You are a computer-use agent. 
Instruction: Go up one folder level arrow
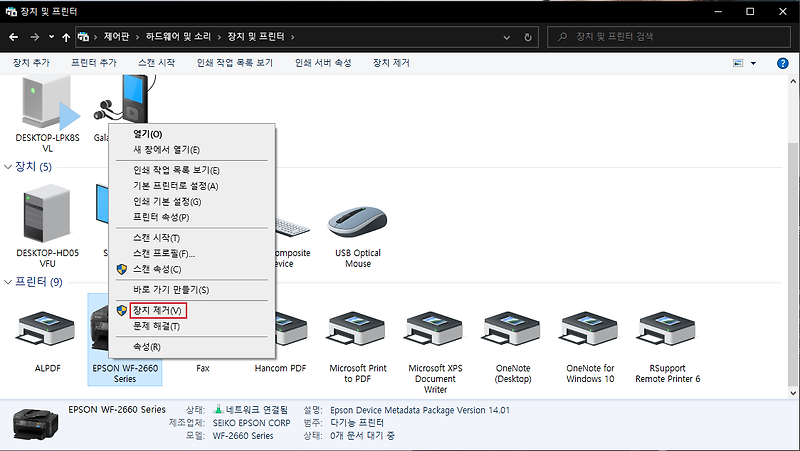coord(66,37)
